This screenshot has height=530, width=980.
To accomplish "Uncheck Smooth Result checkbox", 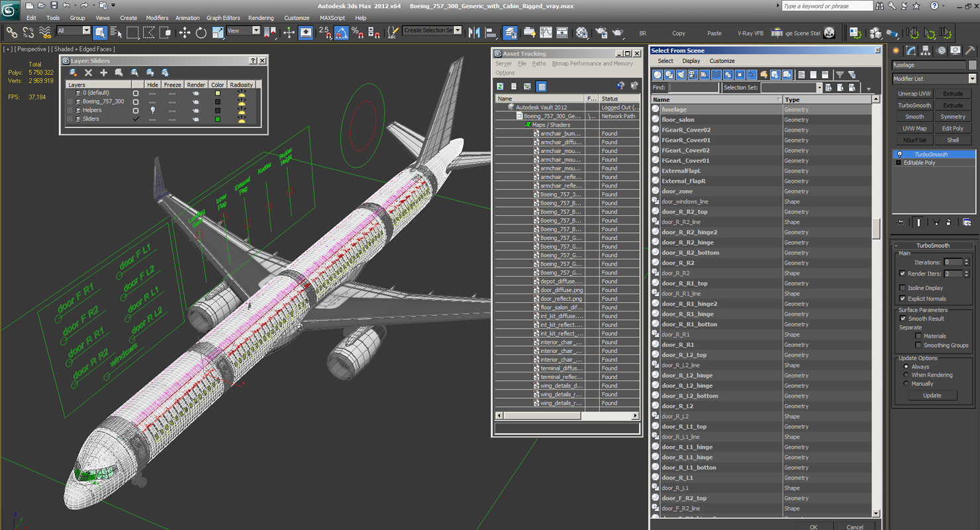I will [903, 318].
